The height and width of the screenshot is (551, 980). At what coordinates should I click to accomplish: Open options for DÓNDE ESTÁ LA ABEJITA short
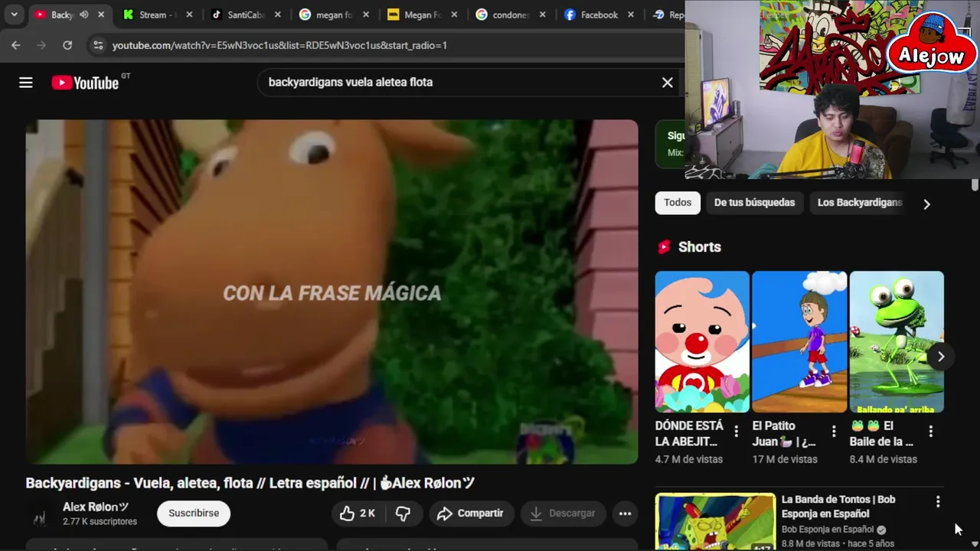(x=737, y=432)
